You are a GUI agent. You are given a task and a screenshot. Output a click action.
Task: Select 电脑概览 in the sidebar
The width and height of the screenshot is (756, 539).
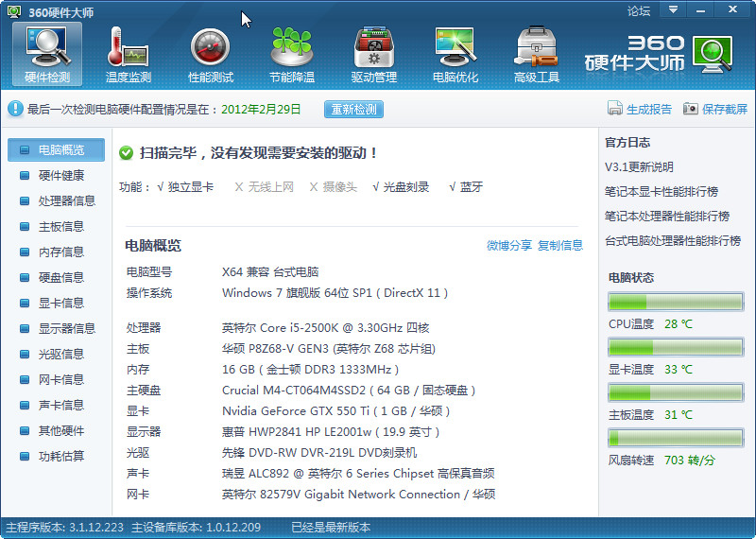click(56, 149)
